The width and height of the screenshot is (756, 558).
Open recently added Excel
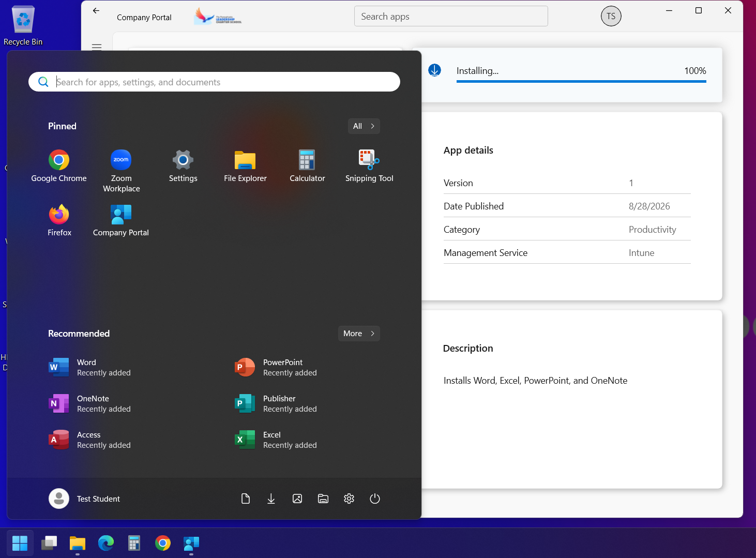pyautogui.click(x=276, y=440)
